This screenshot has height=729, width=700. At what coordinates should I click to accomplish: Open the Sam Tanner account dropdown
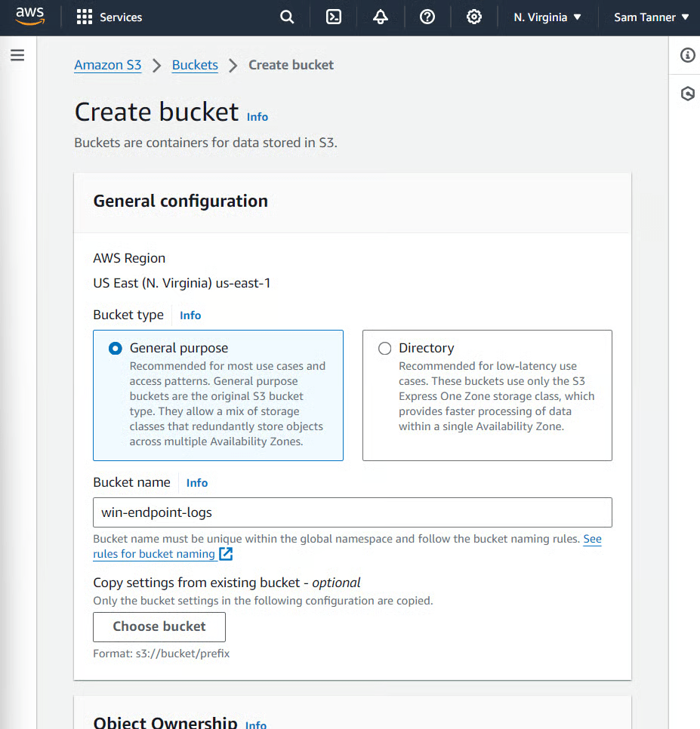(x=651, y=17)
